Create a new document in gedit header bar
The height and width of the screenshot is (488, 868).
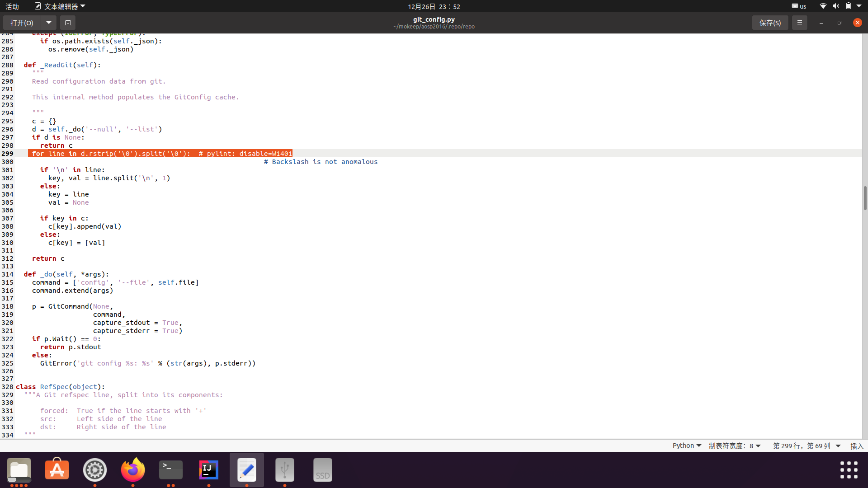click(x=67, y=23)
